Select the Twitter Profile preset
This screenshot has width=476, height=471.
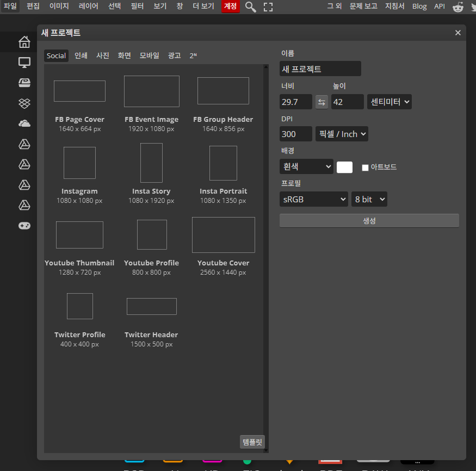tap(79, 320)
